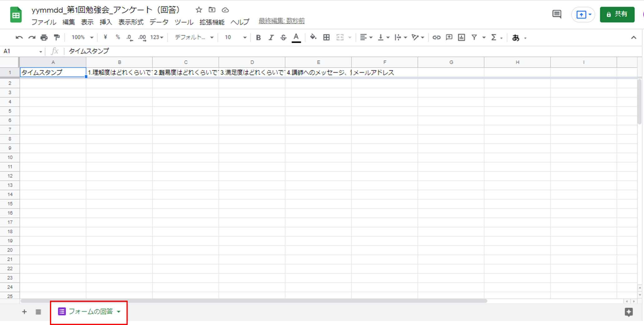Open the フォームの回答 sheet tab menu
The width and height of the screenshot is (644, 325).
tap(119, 311)
